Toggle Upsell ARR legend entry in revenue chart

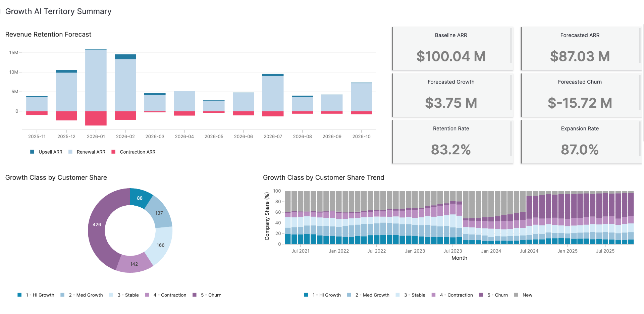point(50,152)
